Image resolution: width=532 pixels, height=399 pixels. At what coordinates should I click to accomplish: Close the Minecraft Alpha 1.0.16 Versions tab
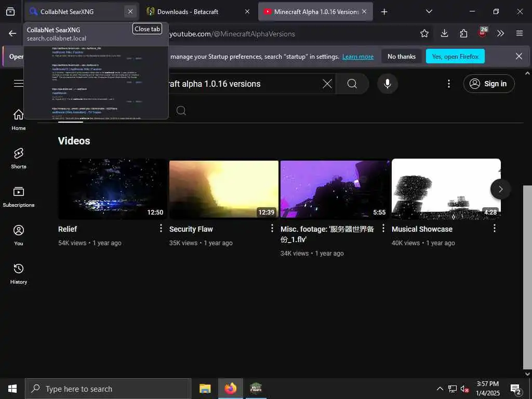click(364, 11)
